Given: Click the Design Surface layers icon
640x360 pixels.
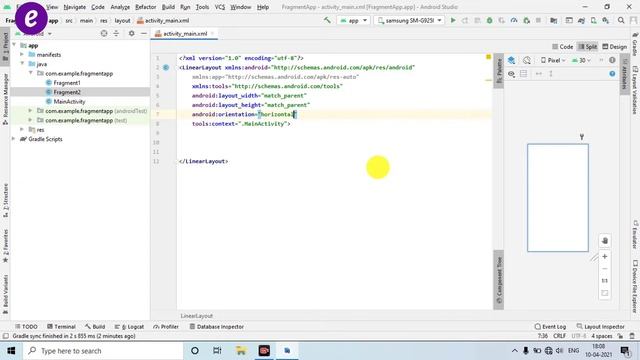Looking at the screenshot, I should (x=511, y=60).
